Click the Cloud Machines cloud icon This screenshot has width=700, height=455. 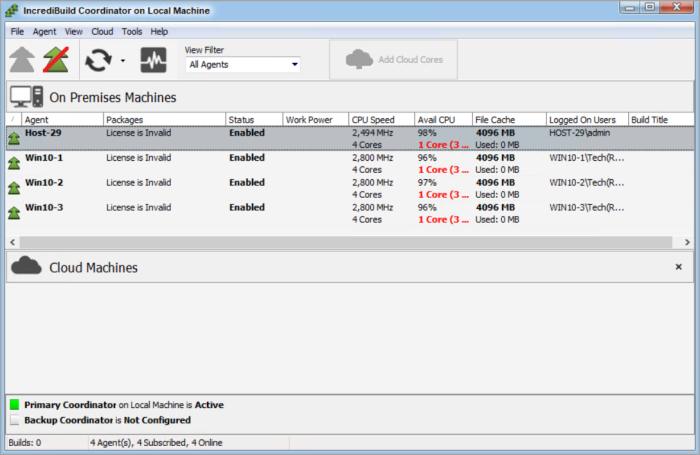[x=26, y=267]
